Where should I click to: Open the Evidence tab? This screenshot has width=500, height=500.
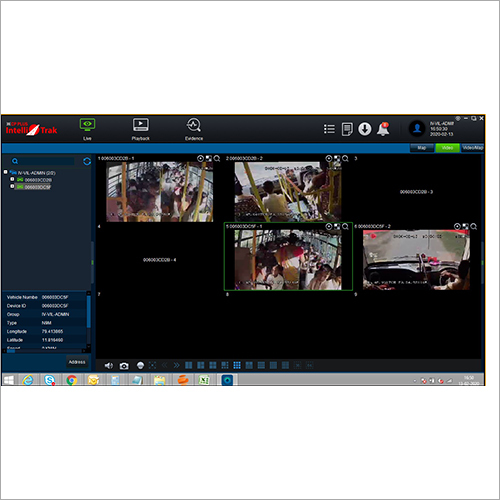coord(194,129)
